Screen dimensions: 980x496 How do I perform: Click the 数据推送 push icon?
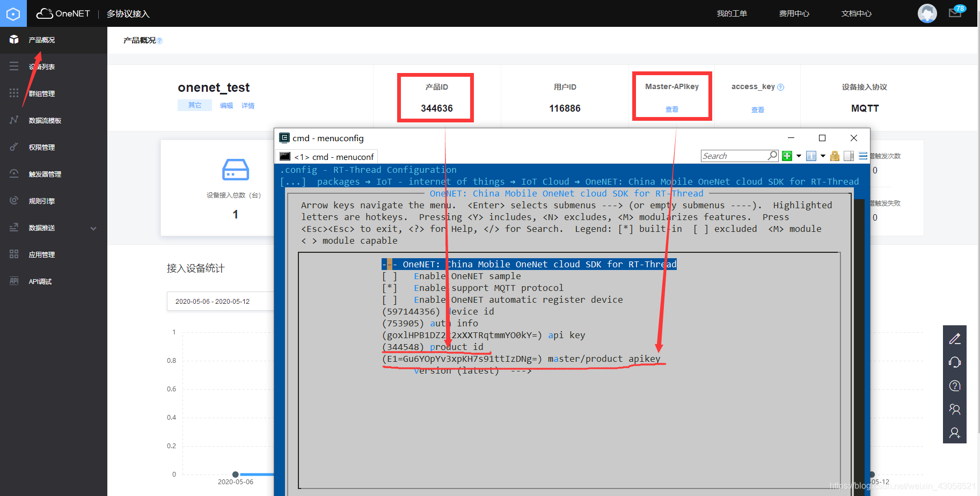14,227
